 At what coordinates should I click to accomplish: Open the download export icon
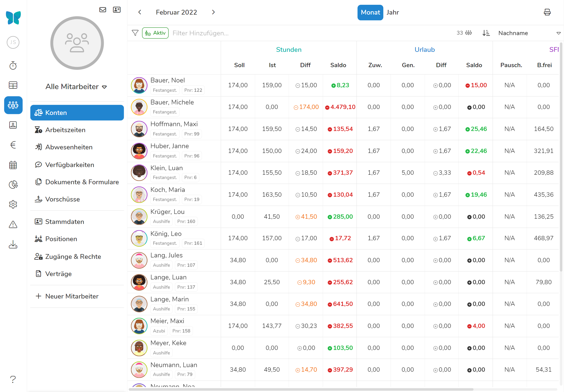13,244
